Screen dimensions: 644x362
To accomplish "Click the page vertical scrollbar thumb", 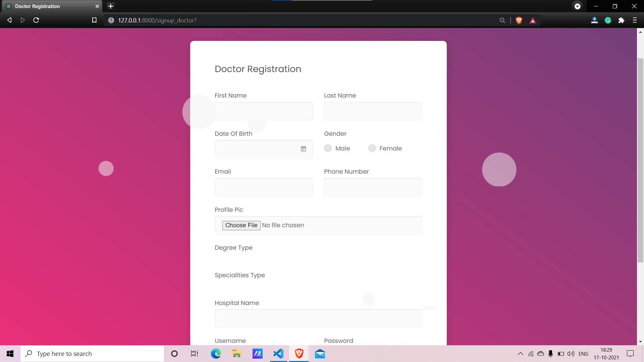I will tap(640, 160).
